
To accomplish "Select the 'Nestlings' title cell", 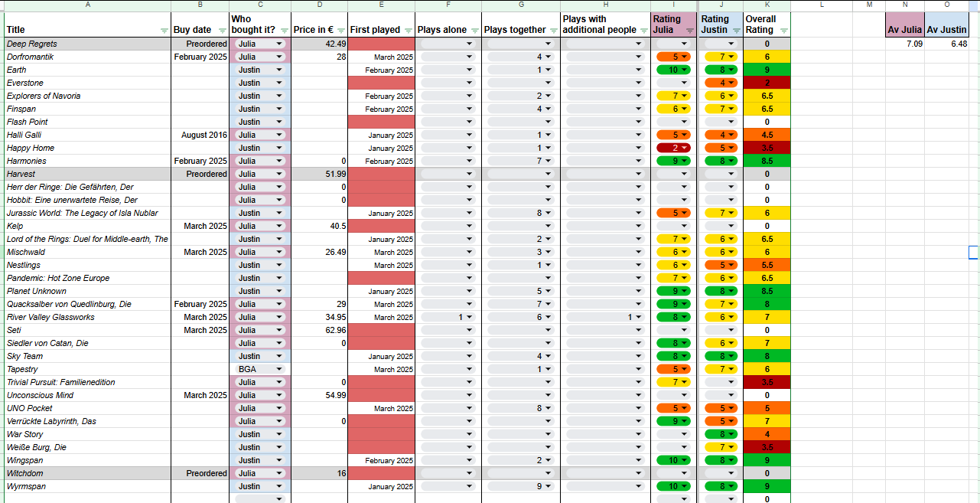I will pos(87,265).
